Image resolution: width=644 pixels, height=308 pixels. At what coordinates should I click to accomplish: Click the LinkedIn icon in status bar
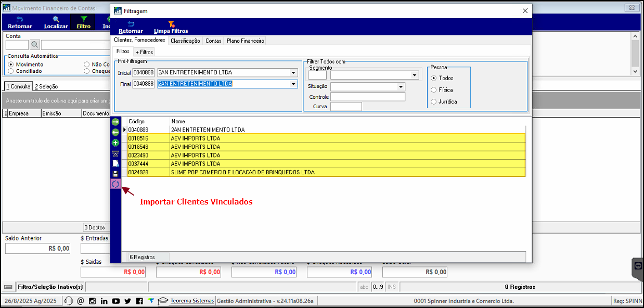(104, 301)
